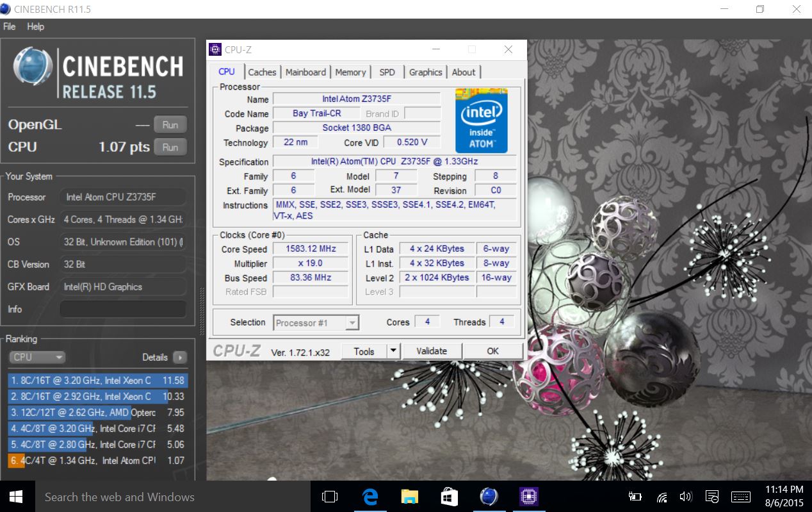
Task: Switch to the Mainboard tab
Action: point(305,72)
